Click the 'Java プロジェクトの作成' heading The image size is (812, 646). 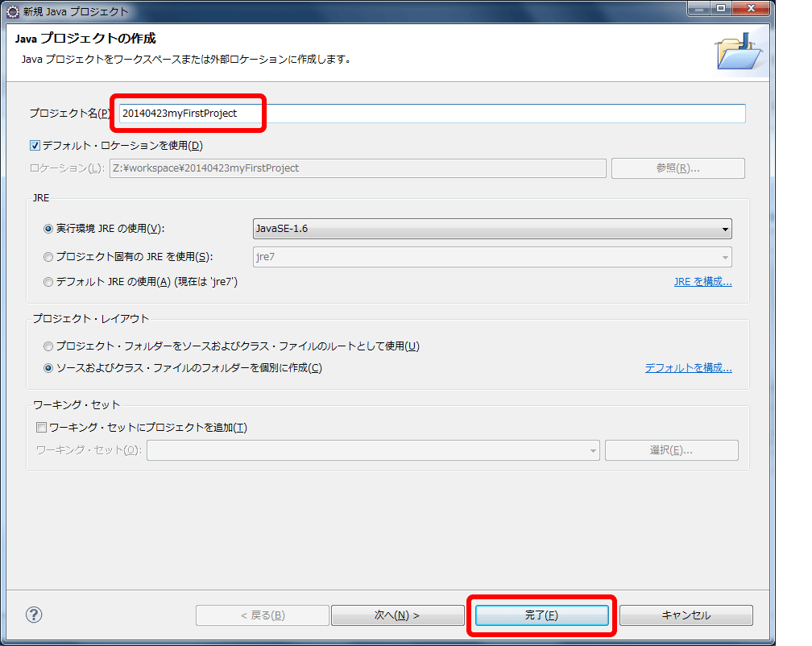(85, 39)
